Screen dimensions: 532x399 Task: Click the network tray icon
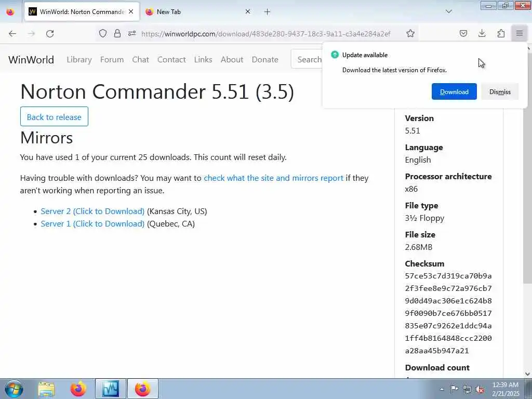point(467,390)
